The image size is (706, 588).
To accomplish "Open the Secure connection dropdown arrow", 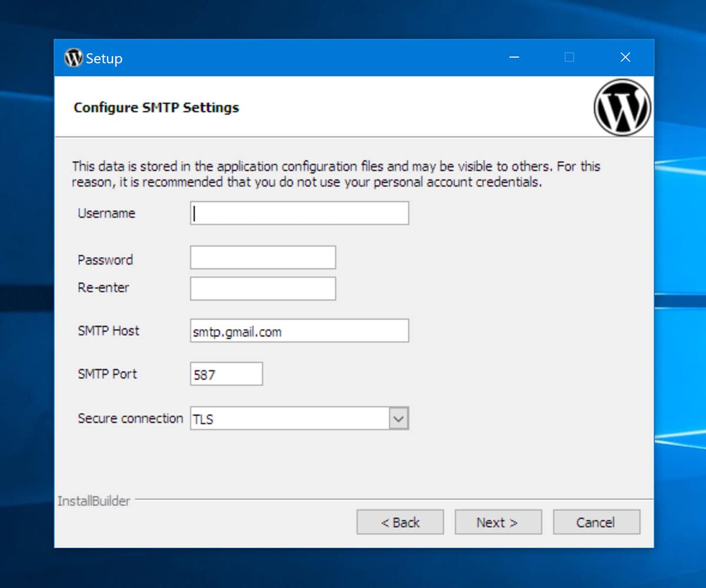I will 399,418.
